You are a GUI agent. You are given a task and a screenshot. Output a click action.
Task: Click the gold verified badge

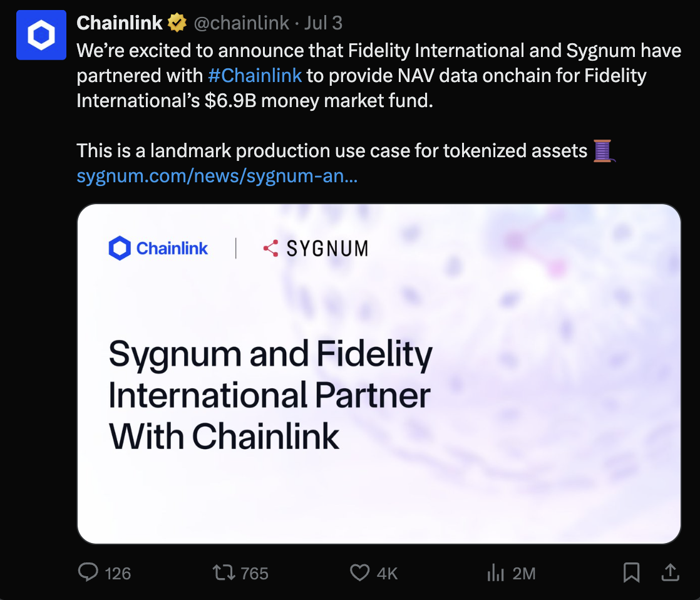[177, 23]
